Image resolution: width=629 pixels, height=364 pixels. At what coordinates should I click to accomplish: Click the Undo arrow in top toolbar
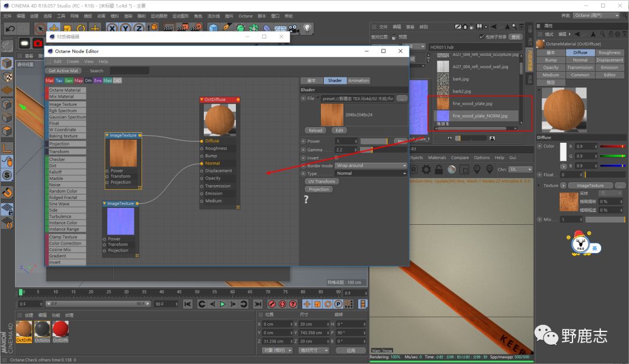coord(10,29)
